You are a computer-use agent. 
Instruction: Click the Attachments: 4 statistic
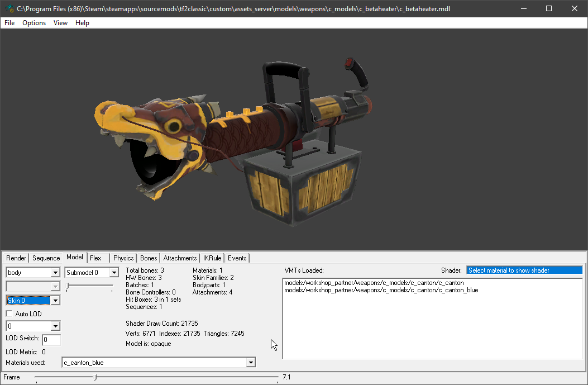pos(212,292)
